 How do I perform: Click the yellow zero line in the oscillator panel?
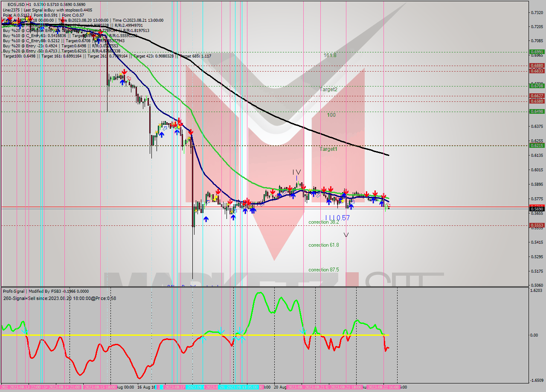[x=128, y=335]
